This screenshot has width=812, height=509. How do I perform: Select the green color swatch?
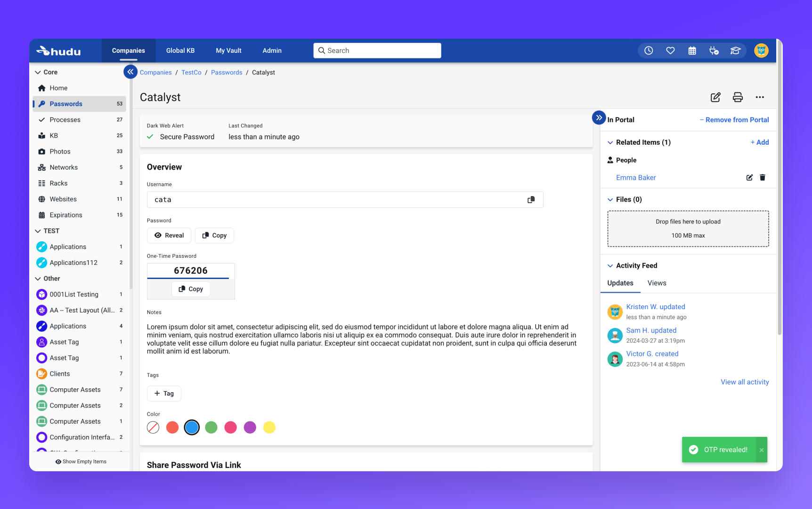click(211, 427)
